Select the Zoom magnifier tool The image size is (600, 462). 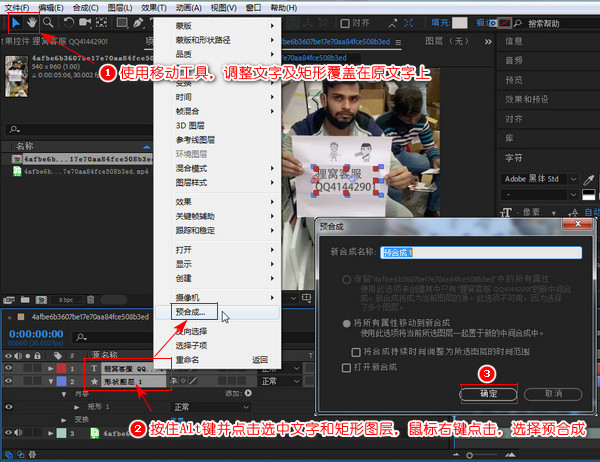click(48, 23)
